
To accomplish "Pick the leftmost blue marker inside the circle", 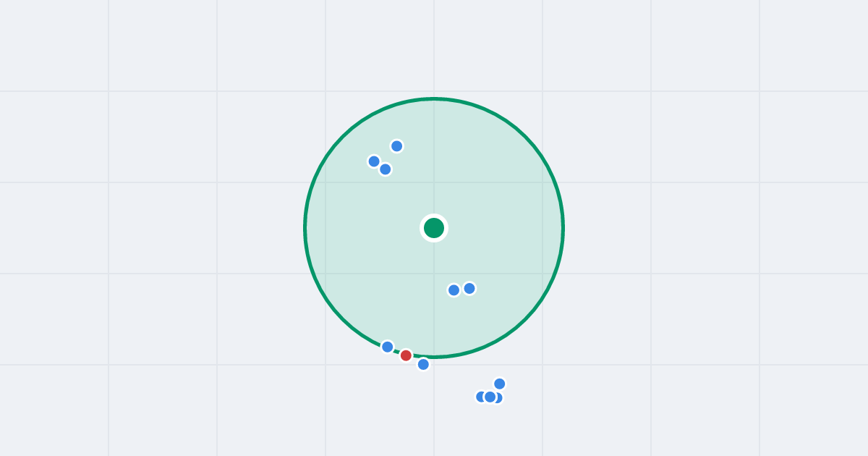I will (x=374, y=161).
